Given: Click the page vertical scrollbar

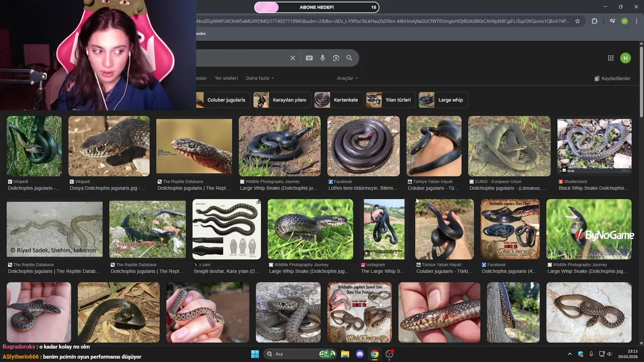Looking at the screenshot, I should click(x=641, y=82).
